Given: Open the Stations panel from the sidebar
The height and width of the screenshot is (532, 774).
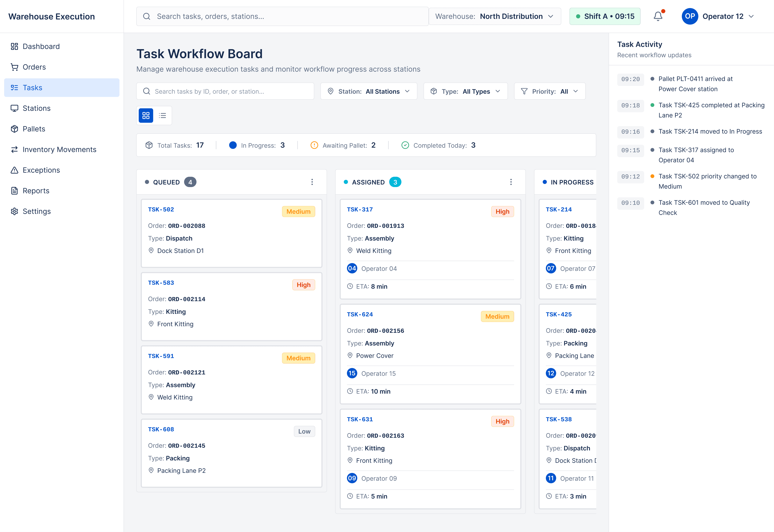Looking at the screenshot, I should (x=36, y=108).
